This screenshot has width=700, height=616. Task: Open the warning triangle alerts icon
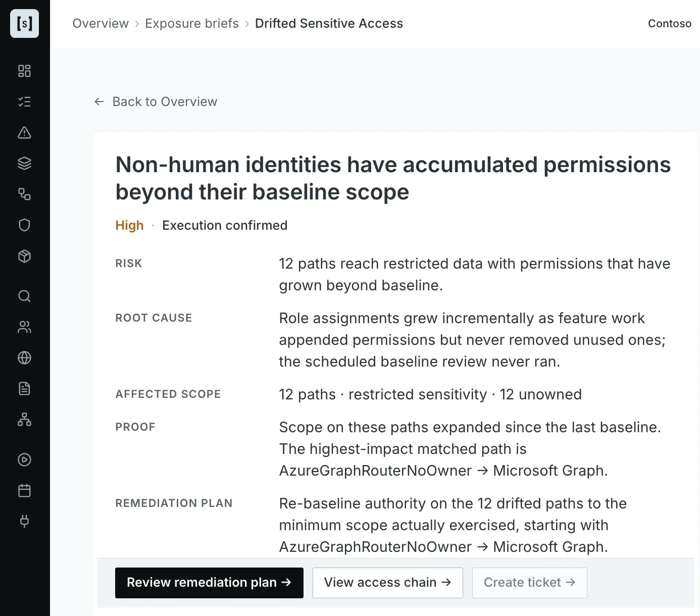click(x=24, y=132)
